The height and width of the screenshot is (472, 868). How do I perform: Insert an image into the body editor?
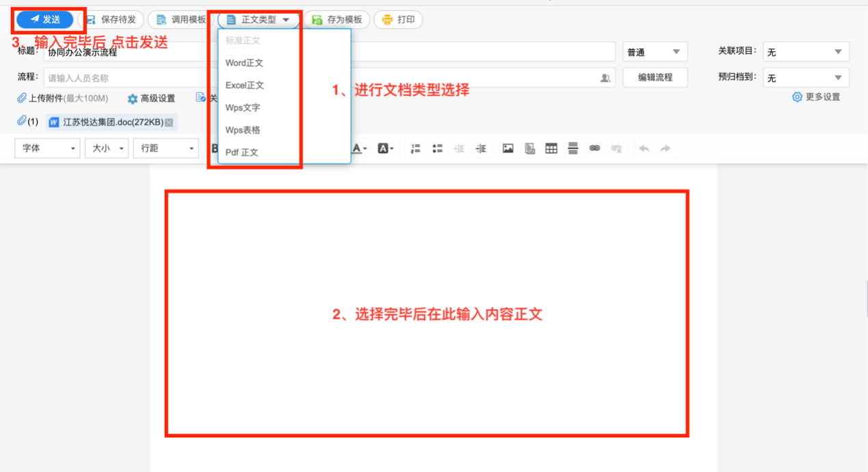[507, 148]
